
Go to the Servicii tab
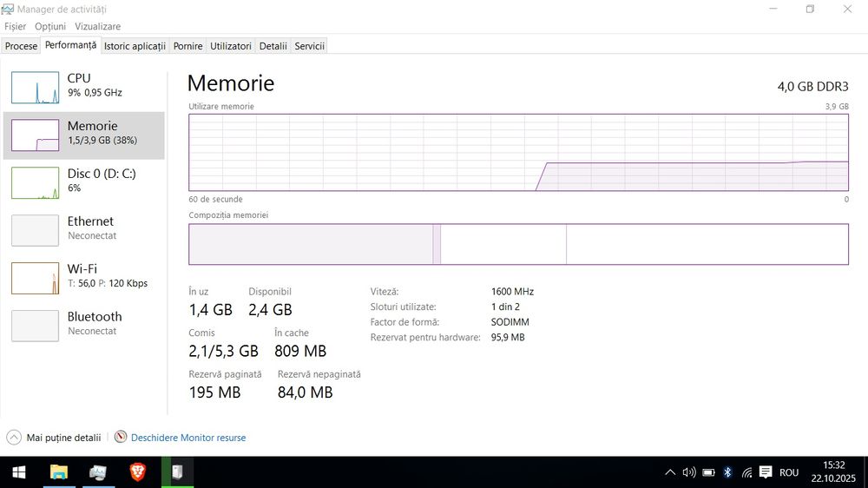tap(309, 46)
